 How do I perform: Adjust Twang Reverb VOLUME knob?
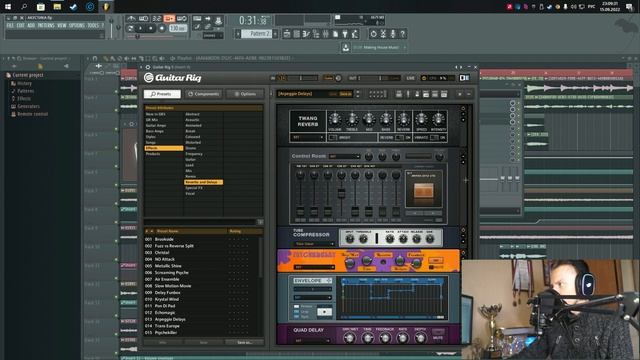(334, 120)
